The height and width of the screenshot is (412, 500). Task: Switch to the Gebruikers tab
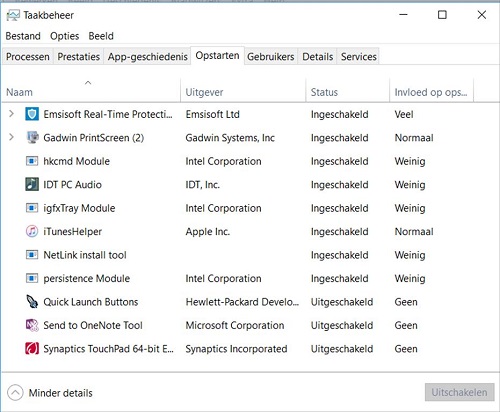click(x=271, y=57)
